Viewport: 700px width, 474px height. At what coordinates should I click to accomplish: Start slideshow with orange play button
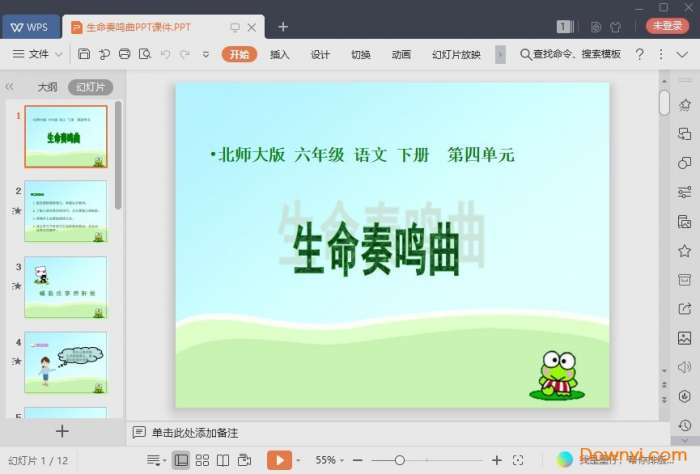279,460
